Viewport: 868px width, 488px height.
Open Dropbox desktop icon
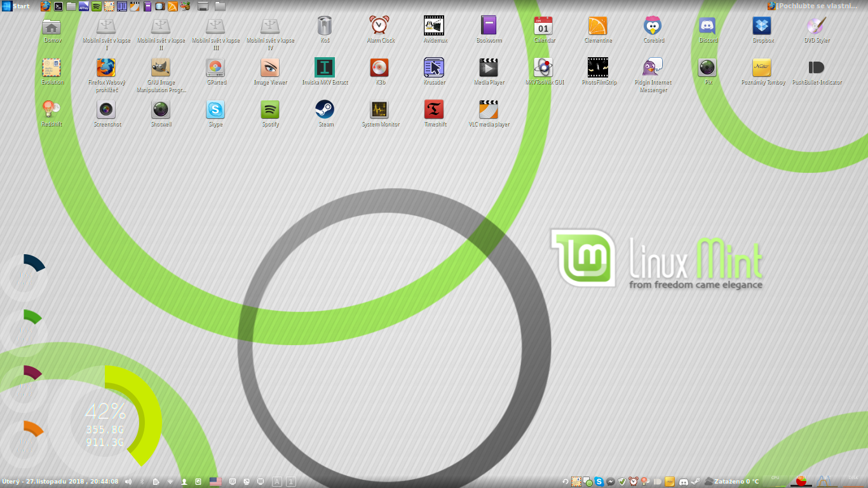tap(763, 30)
